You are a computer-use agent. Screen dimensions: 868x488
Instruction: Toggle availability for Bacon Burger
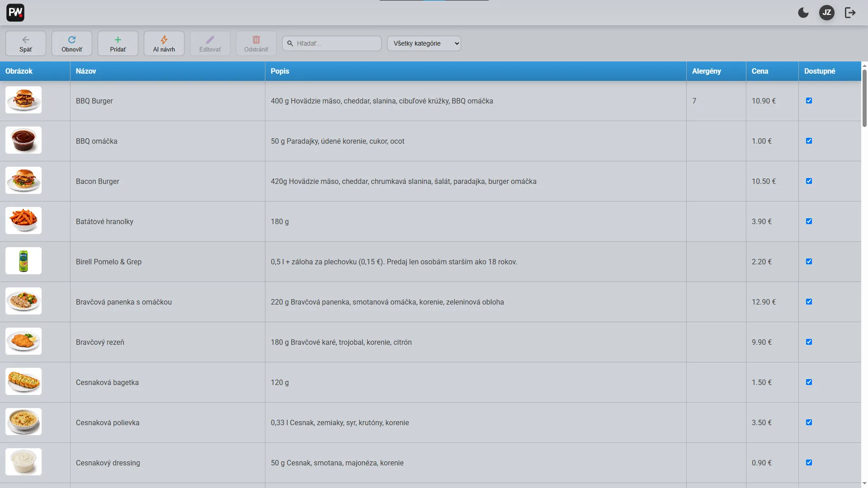[809, 181]
